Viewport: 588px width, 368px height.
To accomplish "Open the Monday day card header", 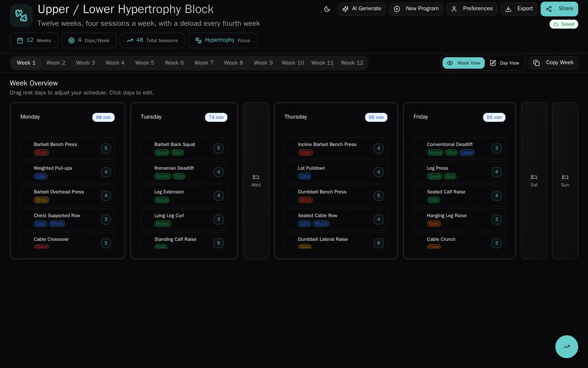I will [x=68, y=117].
